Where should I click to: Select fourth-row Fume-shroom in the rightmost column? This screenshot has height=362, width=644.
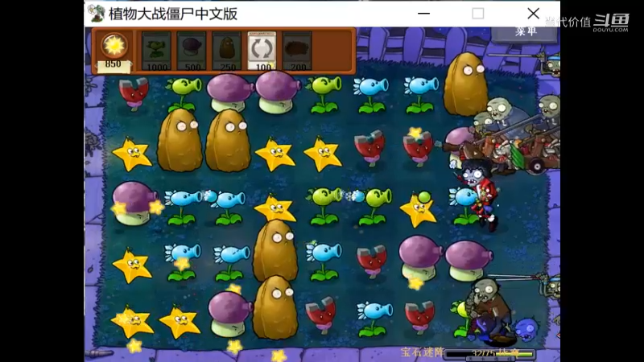click(469, 261)
